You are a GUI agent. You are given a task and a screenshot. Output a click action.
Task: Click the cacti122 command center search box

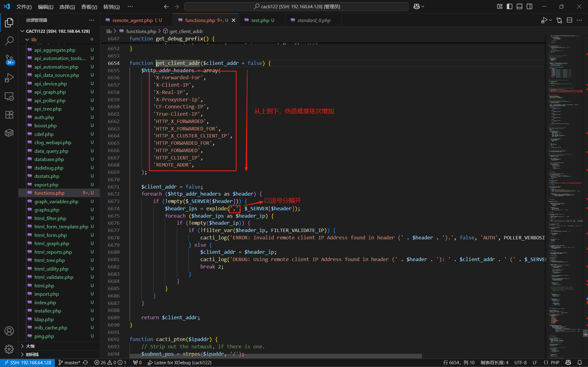[296, 6]
